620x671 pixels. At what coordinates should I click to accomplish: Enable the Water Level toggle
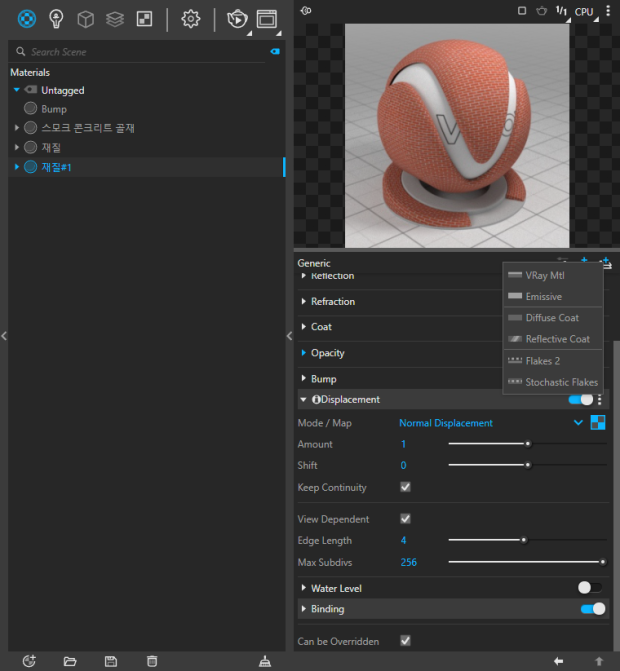tap(590, 588)
